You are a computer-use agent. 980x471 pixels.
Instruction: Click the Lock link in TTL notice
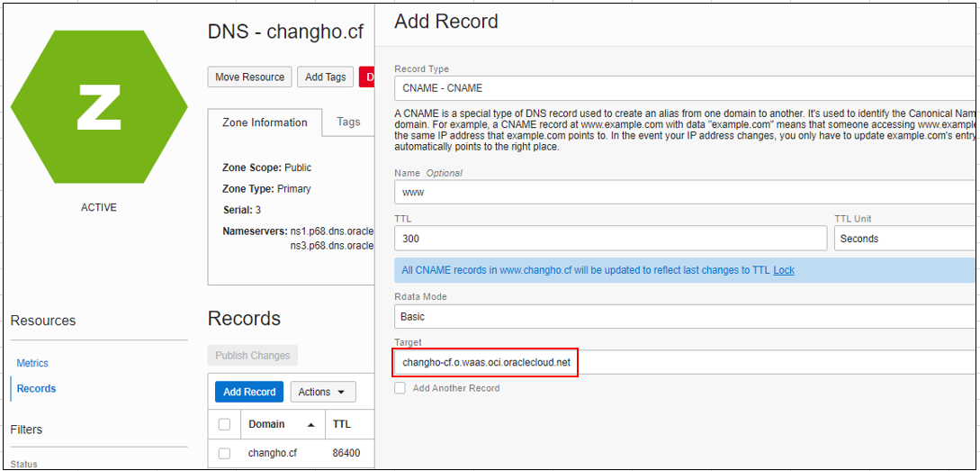(x=784, y=270)
